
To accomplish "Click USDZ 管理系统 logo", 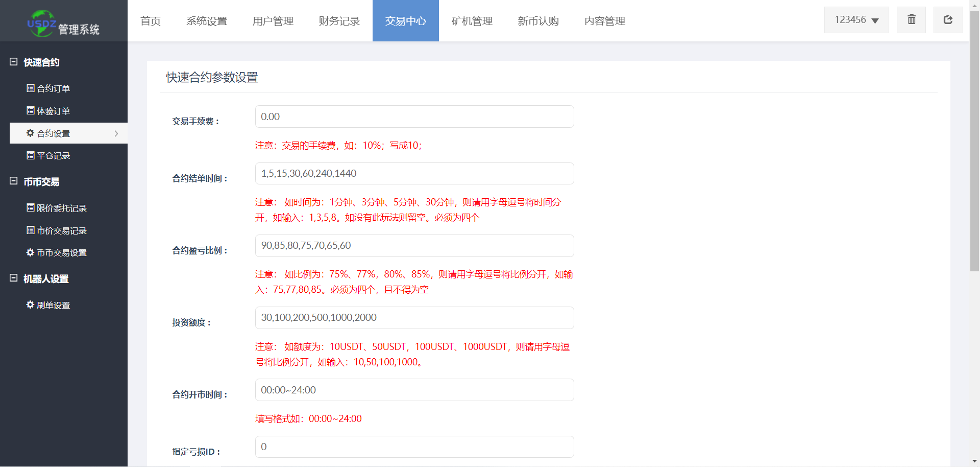I will [63, 23].
